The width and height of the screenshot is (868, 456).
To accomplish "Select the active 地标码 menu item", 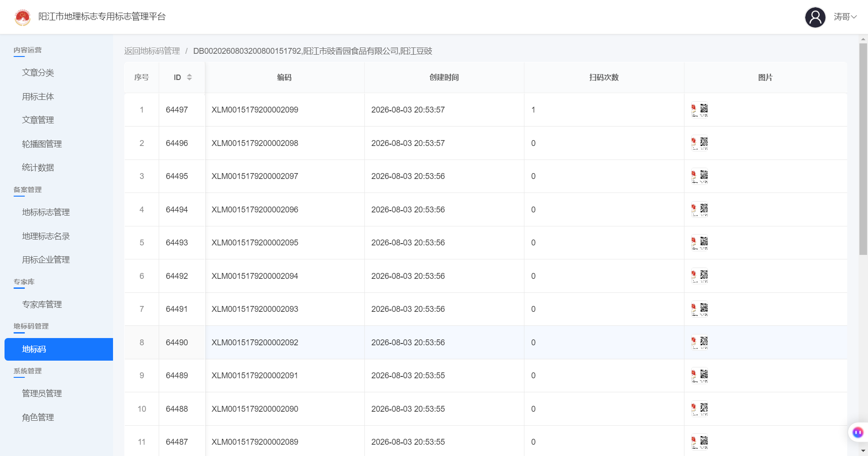I will pyautogui.click(x=59, y=349).
